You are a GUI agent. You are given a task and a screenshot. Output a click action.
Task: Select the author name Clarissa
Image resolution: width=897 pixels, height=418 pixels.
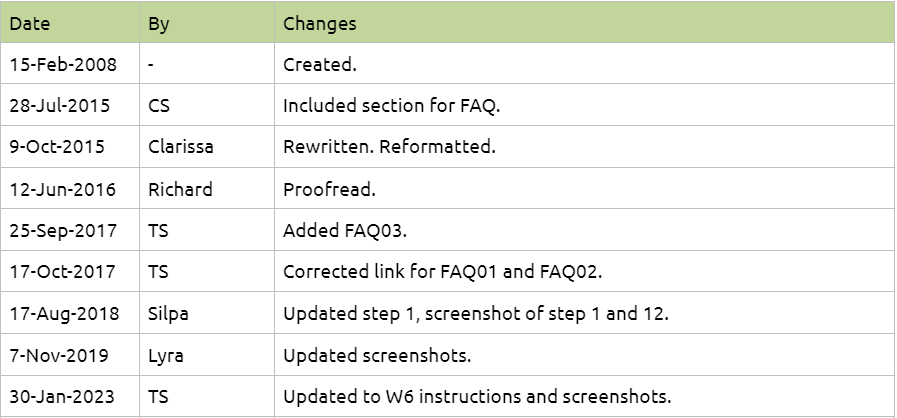tap(180, 147)
